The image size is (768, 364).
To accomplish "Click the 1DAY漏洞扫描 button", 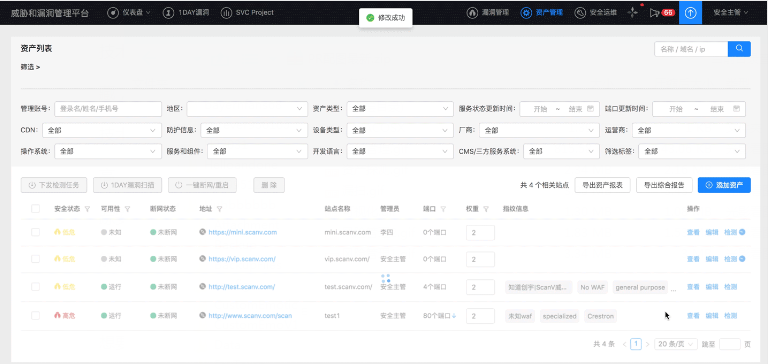I will coord(127,185).
